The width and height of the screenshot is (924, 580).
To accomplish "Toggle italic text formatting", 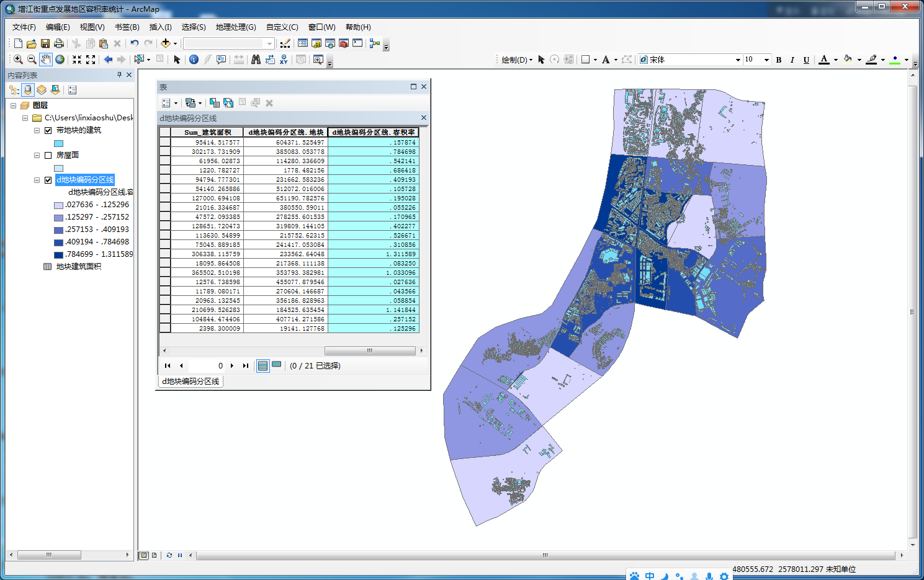I will [x=792, y=60].
